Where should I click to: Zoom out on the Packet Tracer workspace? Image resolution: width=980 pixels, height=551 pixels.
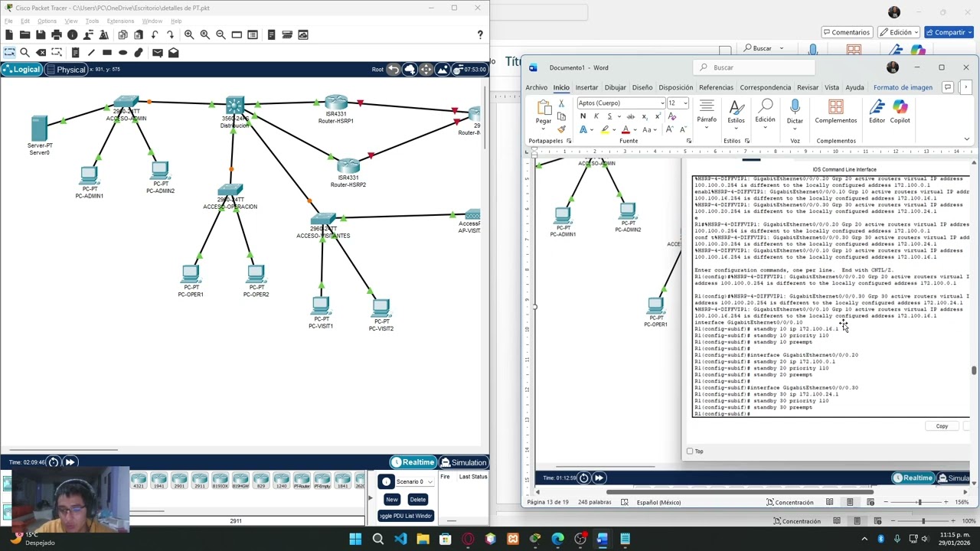point(220,34)
